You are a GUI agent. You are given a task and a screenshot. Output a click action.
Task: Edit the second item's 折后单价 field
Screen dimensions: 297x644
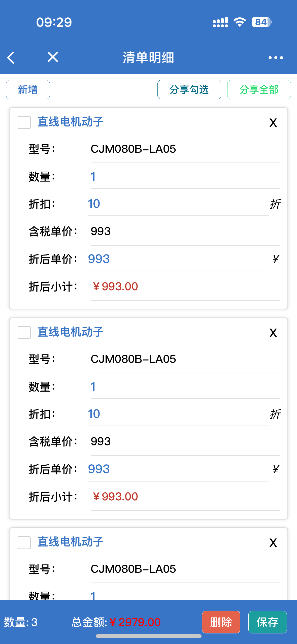178,469
